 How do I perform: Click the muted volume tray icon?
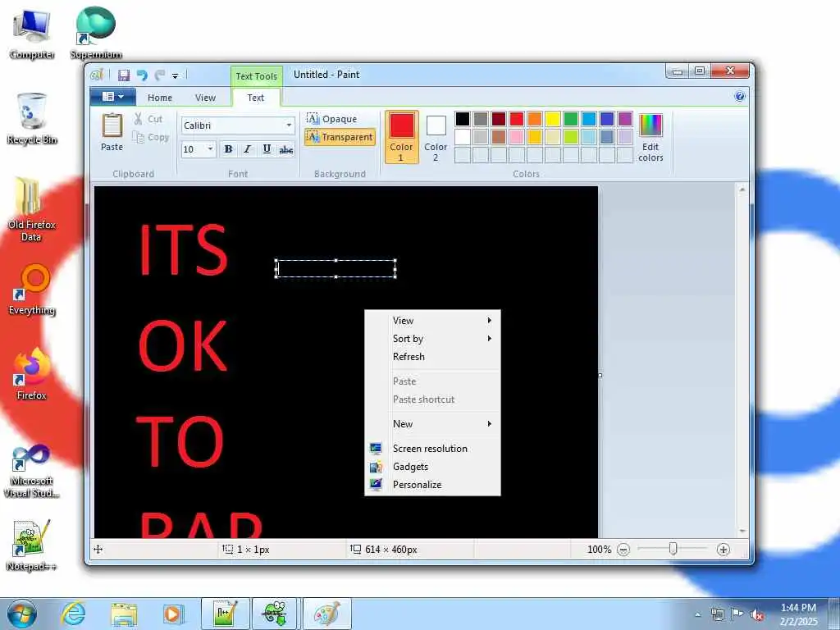point(757,614)
